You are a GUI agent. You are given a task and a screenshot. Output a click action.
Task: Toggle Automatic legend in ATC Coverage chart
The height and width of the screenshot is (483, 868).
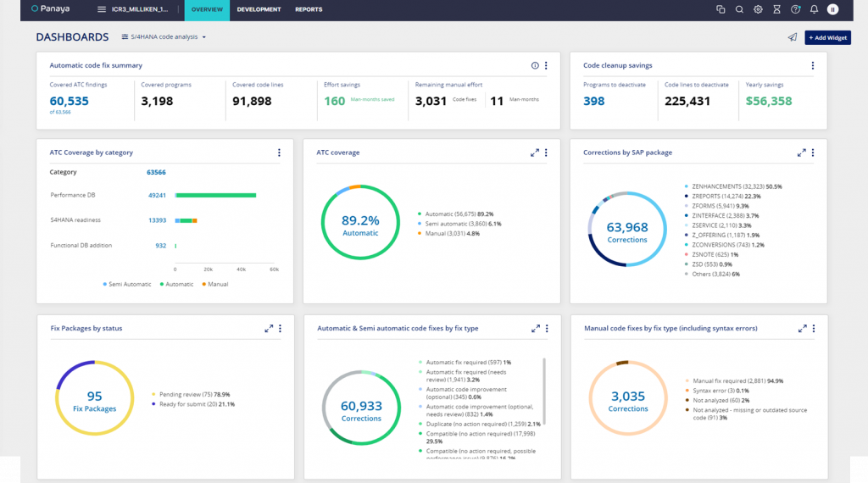click(176, 284)
